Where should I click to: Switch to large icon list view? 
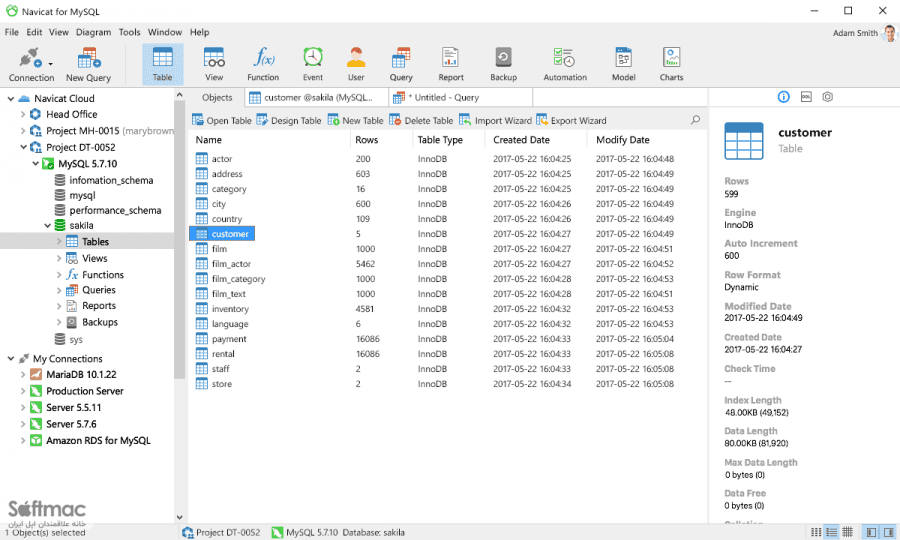(816, 532)
